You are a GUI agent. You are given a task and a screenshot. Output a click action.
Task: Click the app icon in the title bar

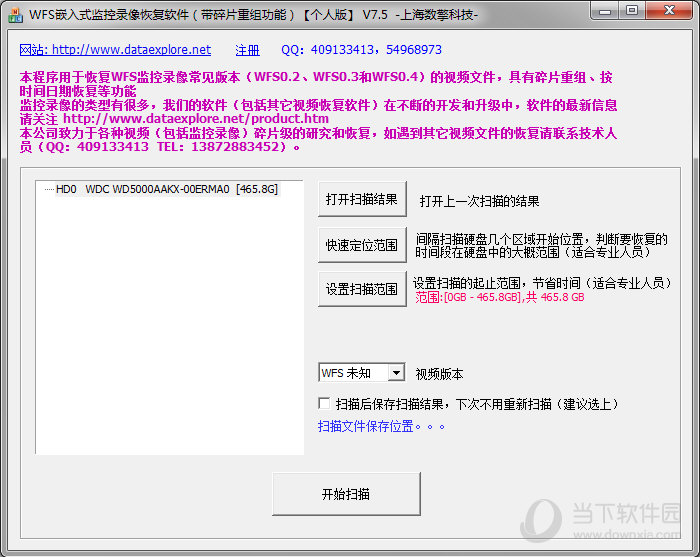pos(15,15)
